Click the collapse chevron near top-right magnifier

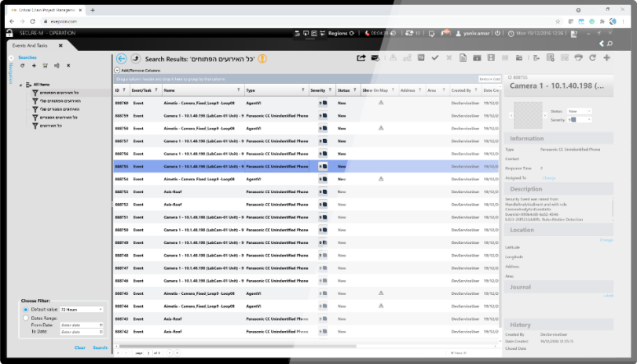(x=602, y=43)
